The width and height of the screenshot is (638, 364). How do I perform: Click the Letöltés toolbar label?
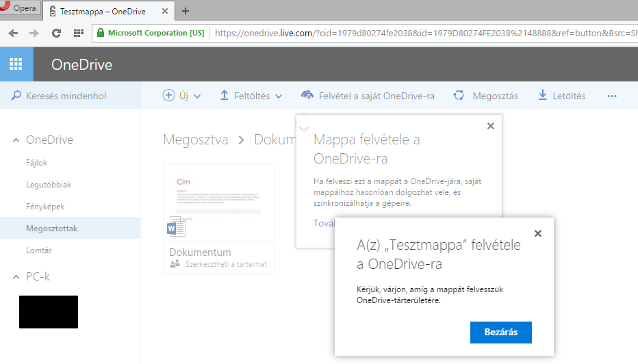(569, 96)
